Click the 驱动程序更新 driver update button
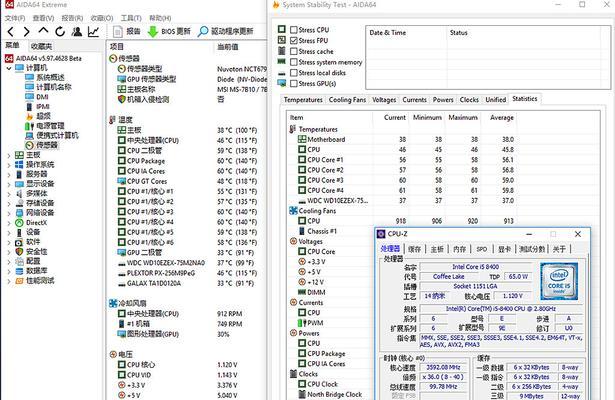Screen dimensions: 615x400 (226, 31)
